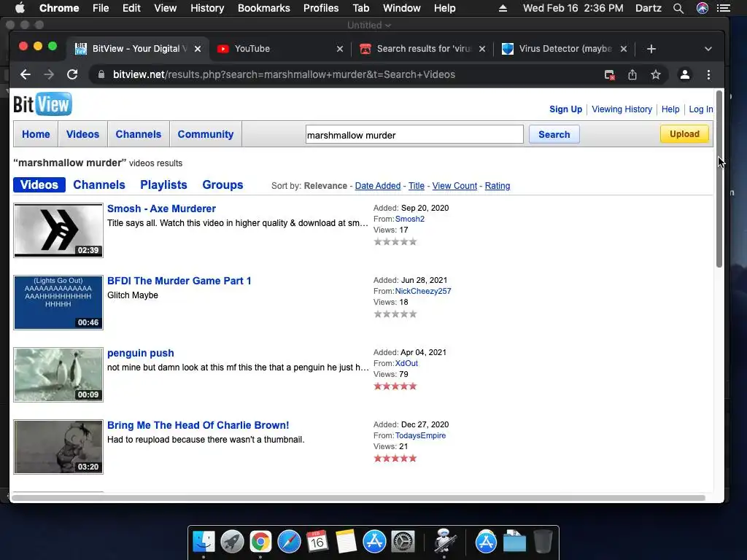The height and width of the screenshot is (560, 747).
Task: Select the Groups results tab
Action: (x=222, y=184)
